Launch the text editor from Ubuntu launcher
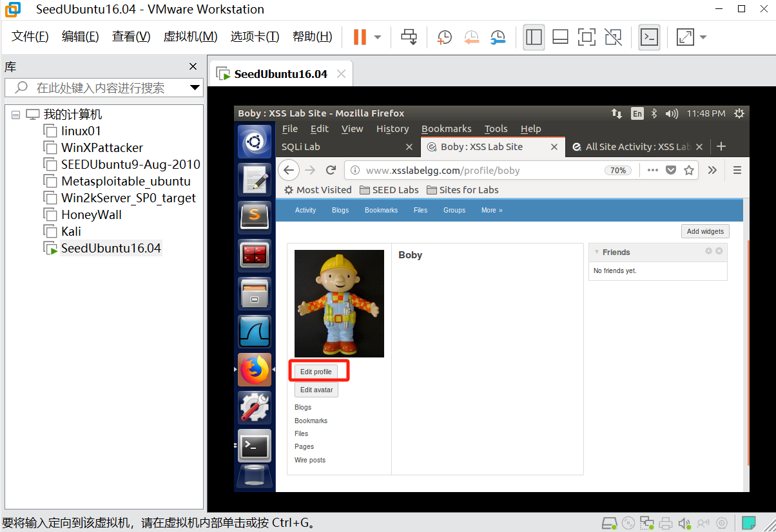The height and width of the screenshot is (532, 776). tap(255, 179)
